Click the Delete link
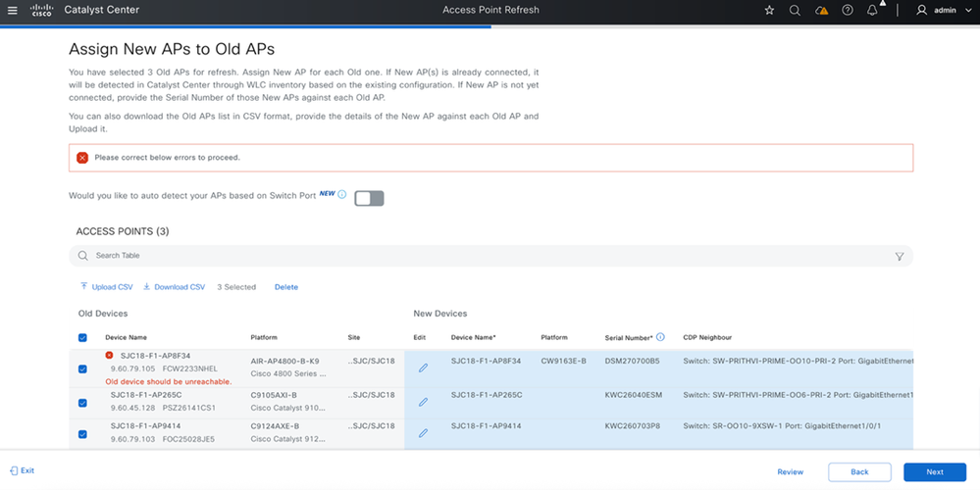Viewport: 980px width, 490px height. click(286, 287)
